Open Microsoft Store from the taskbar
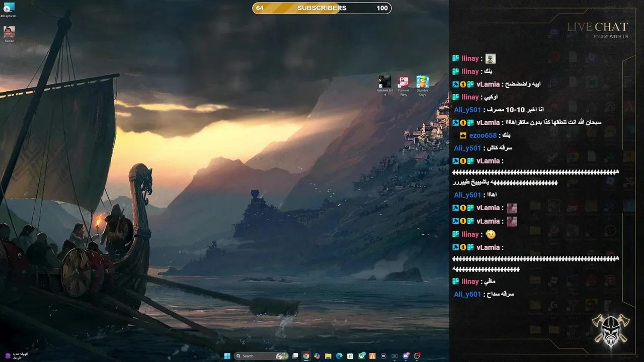 tap(350, 356)
